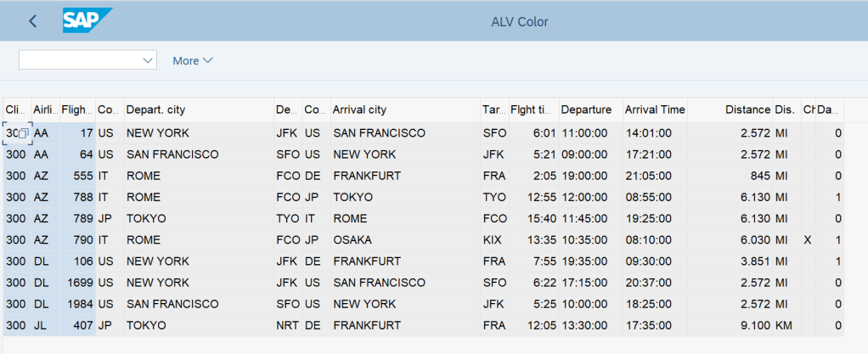Click the Arrival city column header
Image resolution: width=868 pixels, height=354 pixels.
359,110
